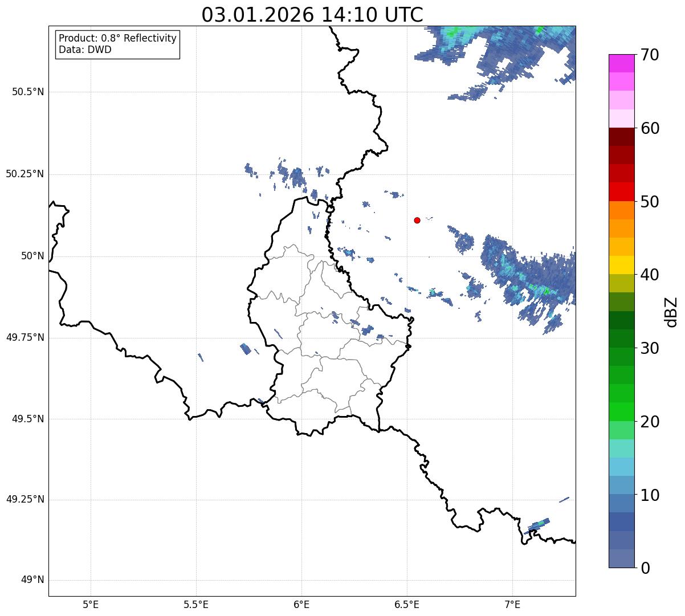Click the 5°E longitude label
Screen dimensions: 685x616
[x=91, y=605]
